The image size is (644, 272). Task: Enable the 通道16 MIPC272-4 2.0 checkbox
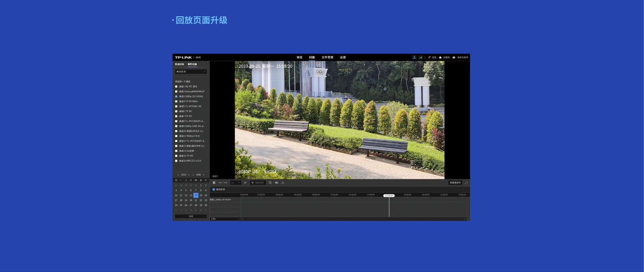pyautogui.click(x=176, y=161)
